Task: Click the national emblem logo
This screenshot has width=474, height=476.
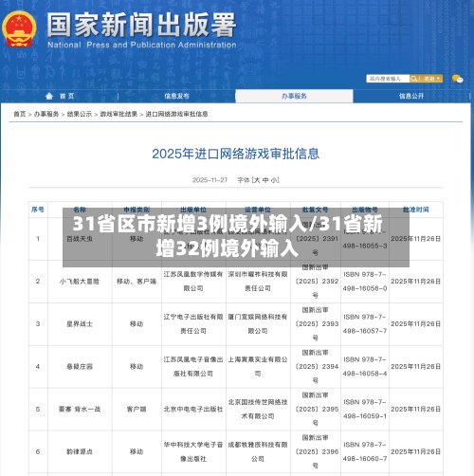Action: tap(19, 29)
